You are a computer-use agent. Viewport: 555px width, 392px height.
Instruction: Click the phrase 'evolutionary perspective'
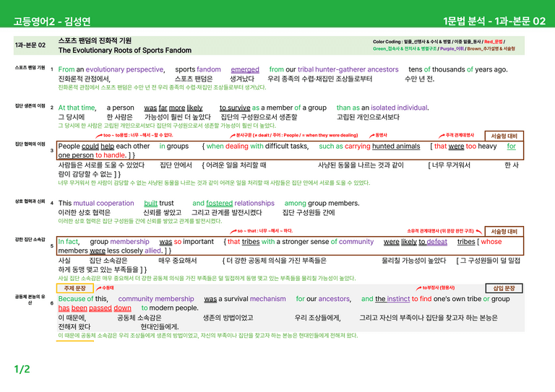point(125,69)
